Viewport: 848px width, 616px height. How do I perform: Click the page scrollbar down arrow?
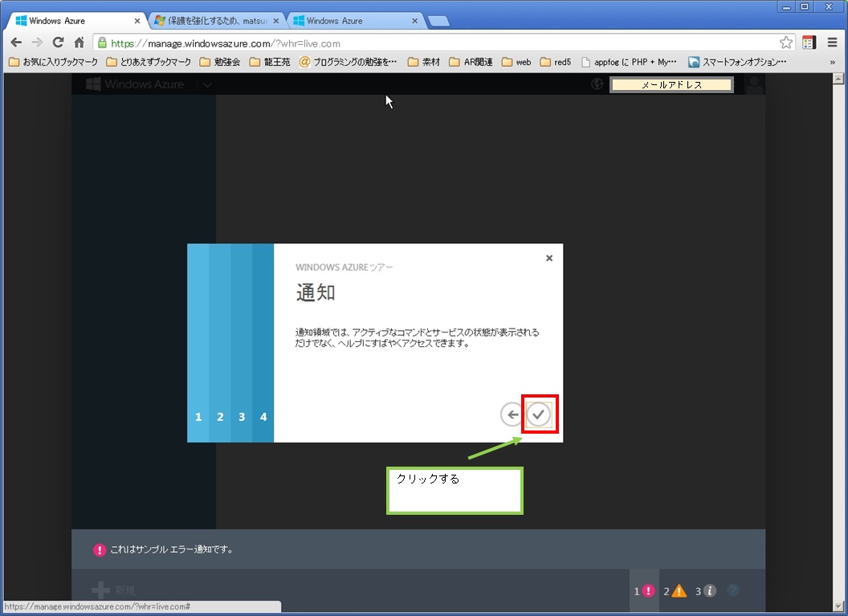click(x=838, y=606)
